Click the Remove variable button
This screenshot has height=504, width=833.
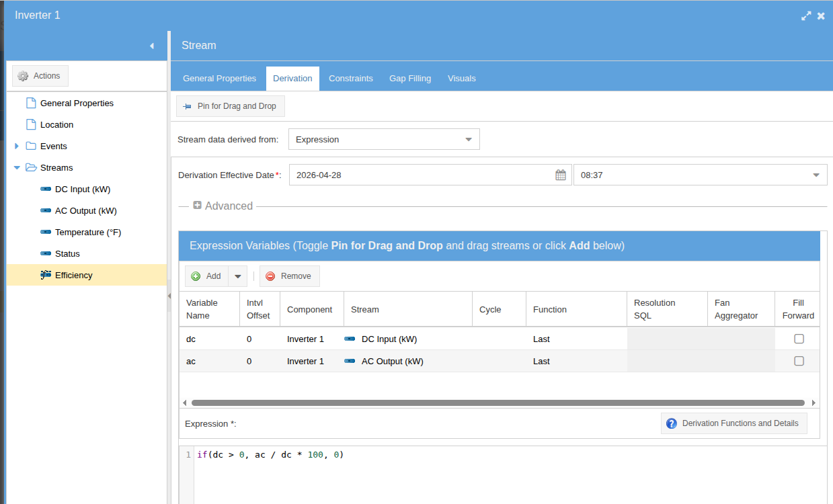[x=289, y=276]
